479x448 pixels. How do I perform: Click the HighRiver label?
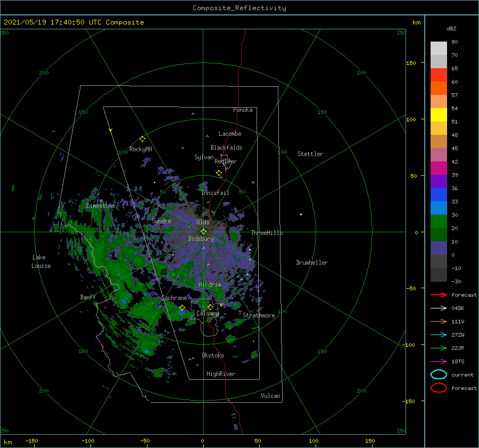221,374
